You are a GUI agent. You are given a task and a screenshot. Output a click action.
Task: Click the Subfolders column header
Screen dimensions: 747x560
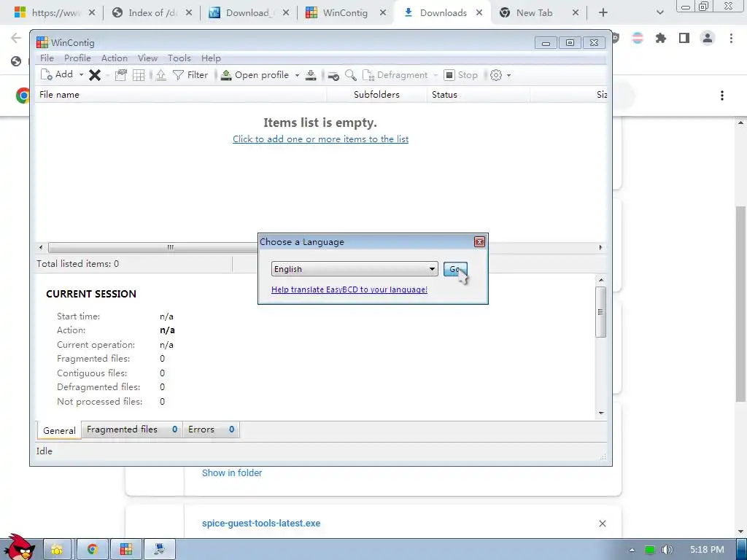pos(377,95)
